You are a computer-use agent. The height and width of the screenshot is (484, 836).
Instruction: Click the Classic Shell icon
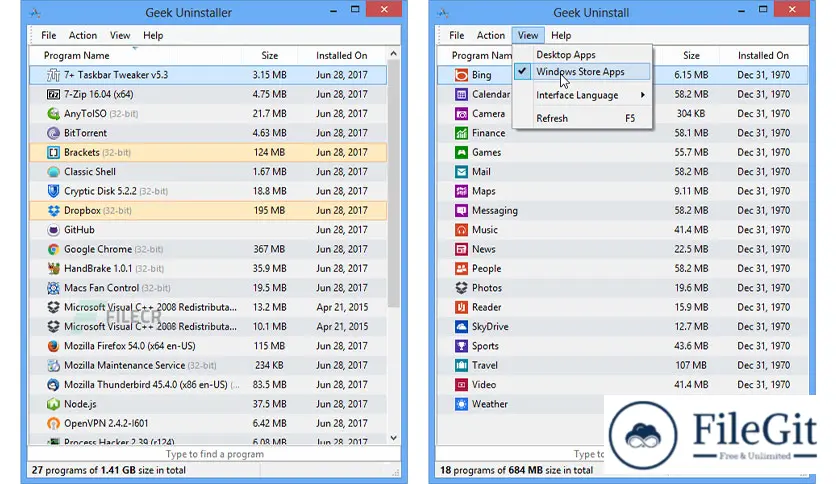pyautogui.click(x=53, y=172)
